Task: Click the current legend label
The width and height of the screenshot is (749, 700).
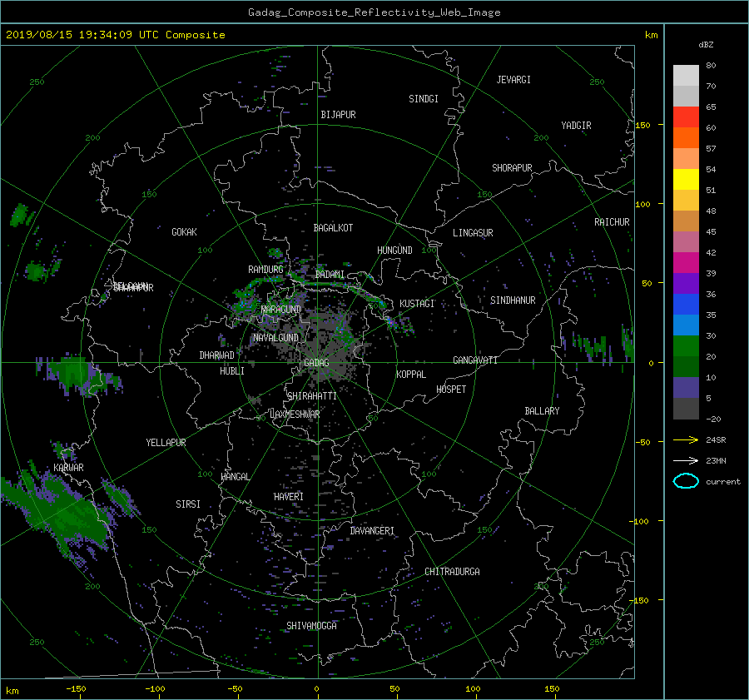Action: [723, 482]
